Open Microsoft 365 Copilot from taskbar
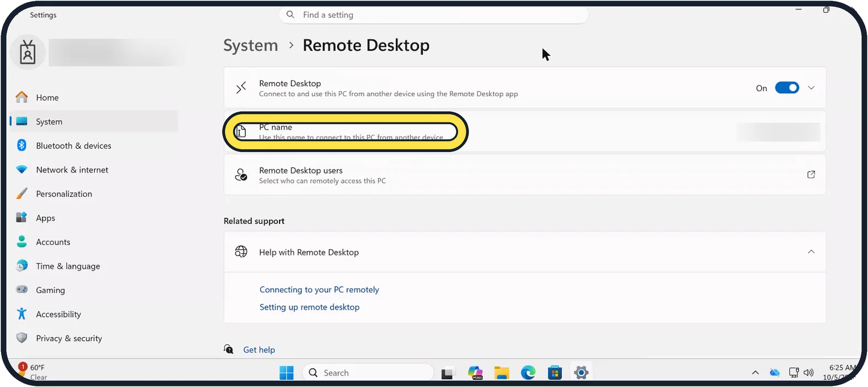 coord(475,373)
